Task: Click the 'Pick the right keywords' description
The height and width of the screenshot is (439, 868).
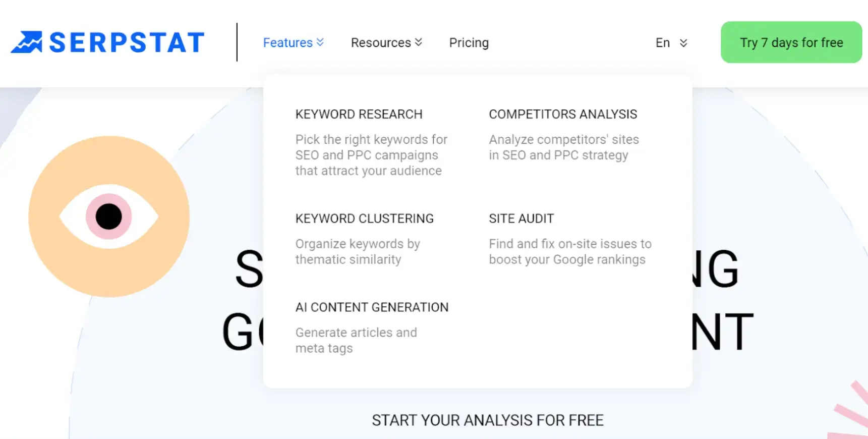Action: click(371, 155)
